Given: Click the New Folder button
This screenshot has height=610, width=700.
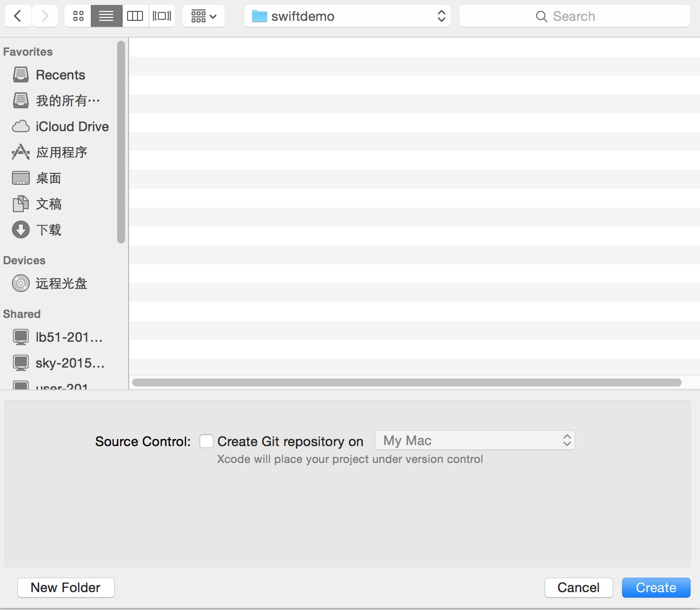Looking at the screenshot, I should (66, 587).
